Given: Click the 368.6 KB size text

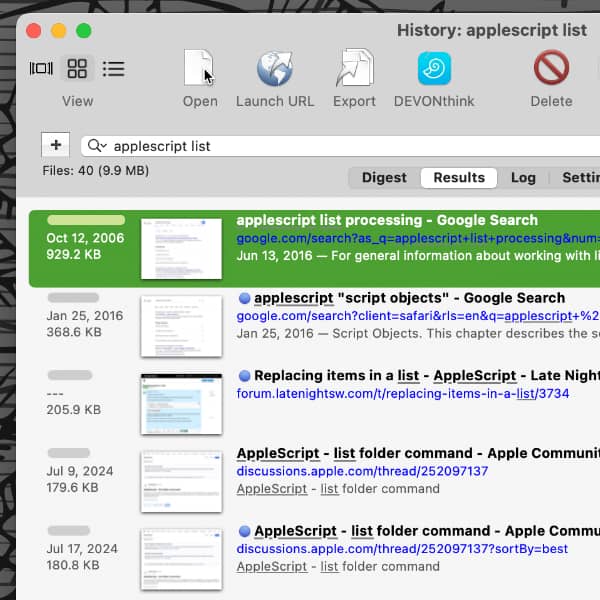Looking at the screenshot, I should click(74, 332).
